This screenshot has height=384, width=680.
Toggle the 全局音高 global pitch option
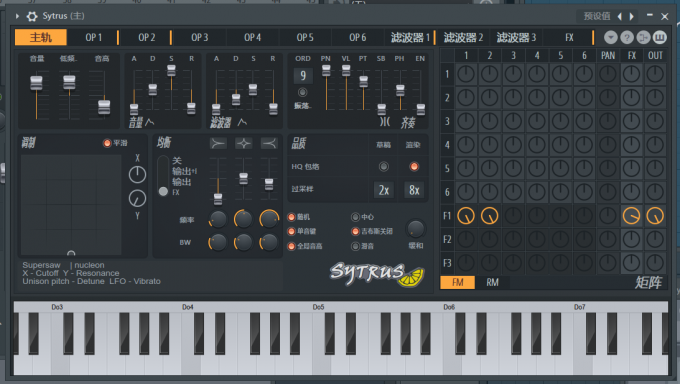click(291, 246)
